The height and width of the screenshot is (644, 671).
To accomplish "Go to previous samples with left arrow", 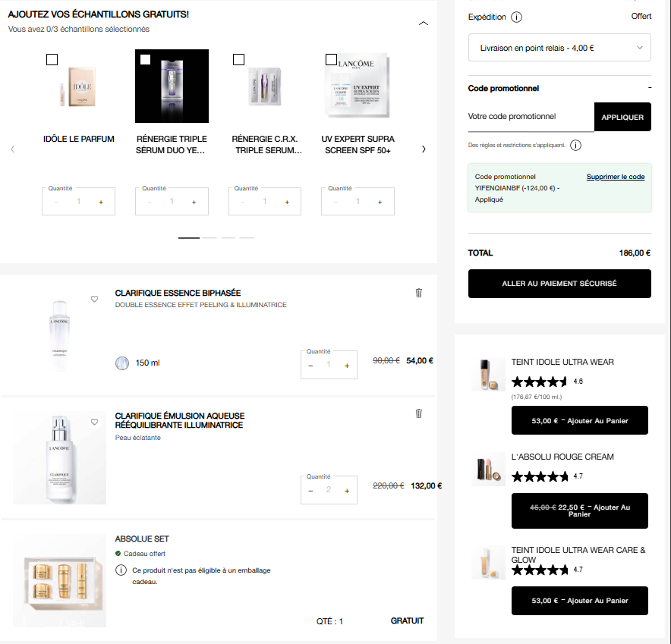I will [13, 149].
